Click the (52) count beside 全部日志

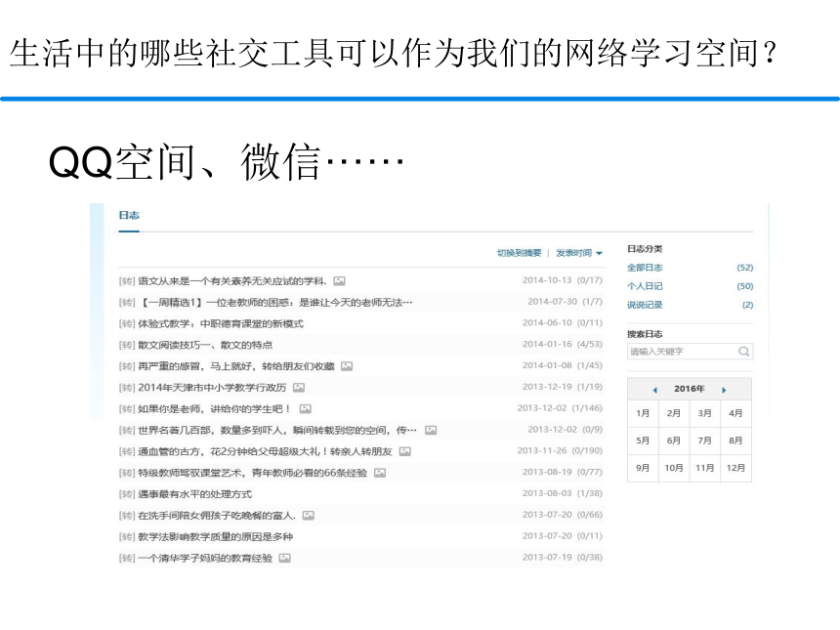pos(745,268)
